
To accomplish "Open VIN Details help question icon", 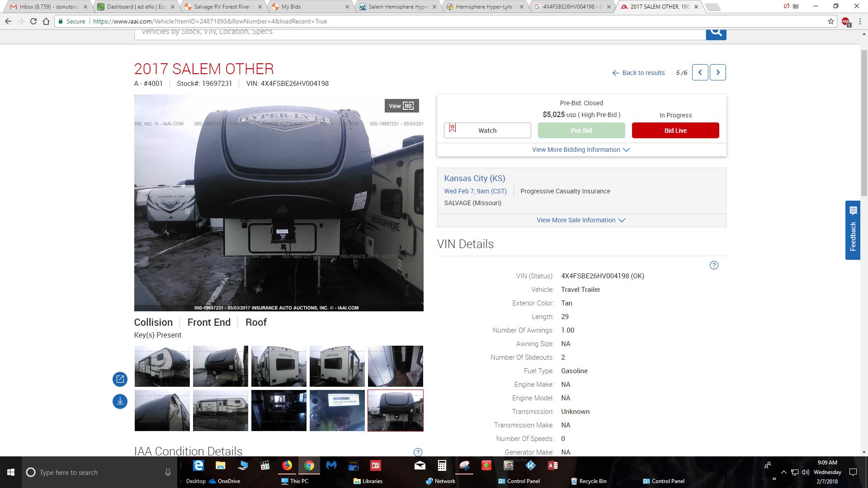I will (x=714, y=265).
